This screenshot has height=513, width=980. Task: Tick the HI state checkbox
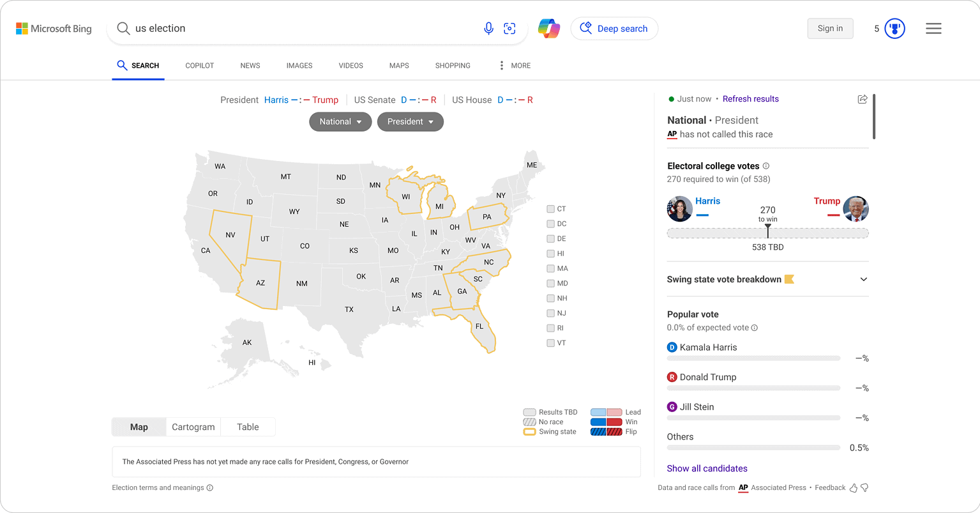click(550, 253)
